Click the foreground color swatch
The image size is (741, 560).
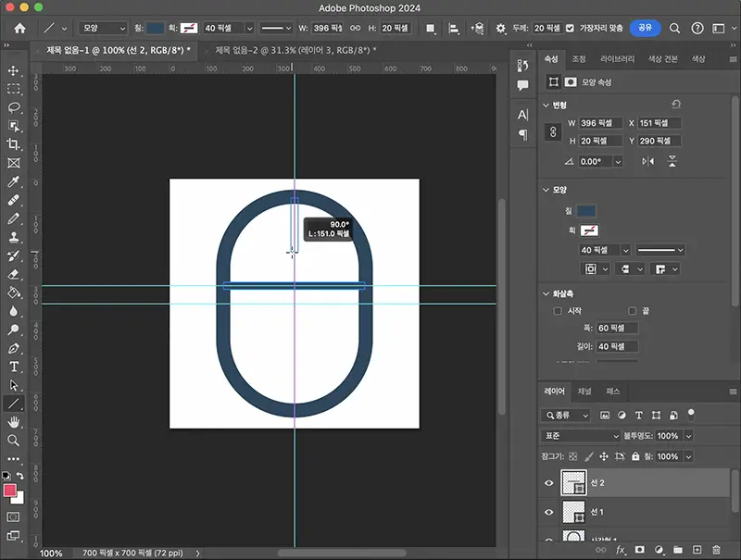[x=10, y=491]
